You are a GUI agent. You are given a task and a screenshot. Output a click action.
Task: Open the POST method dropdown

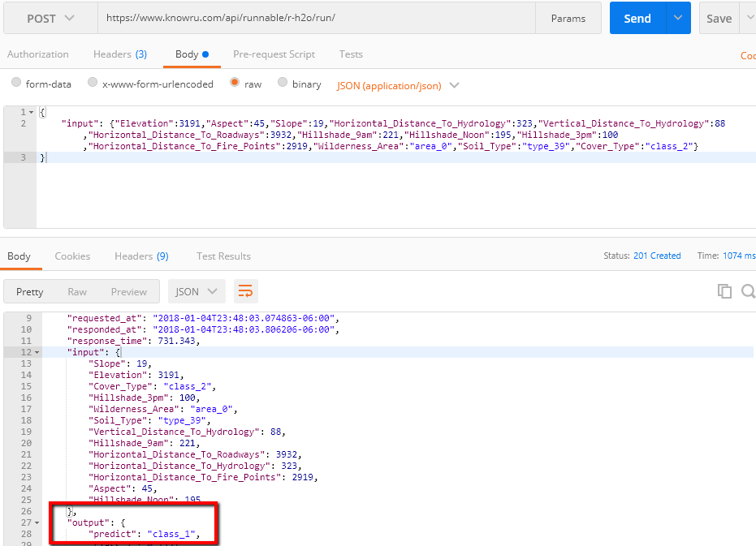pyautogui.click(x=50, y=19)
